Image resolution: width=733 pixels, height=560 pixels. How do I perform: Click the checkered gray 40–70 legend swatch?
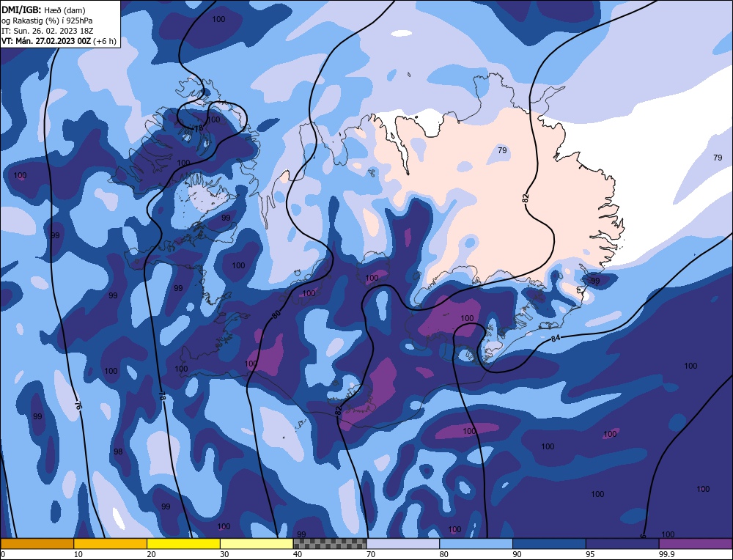[x=330, y=543]
